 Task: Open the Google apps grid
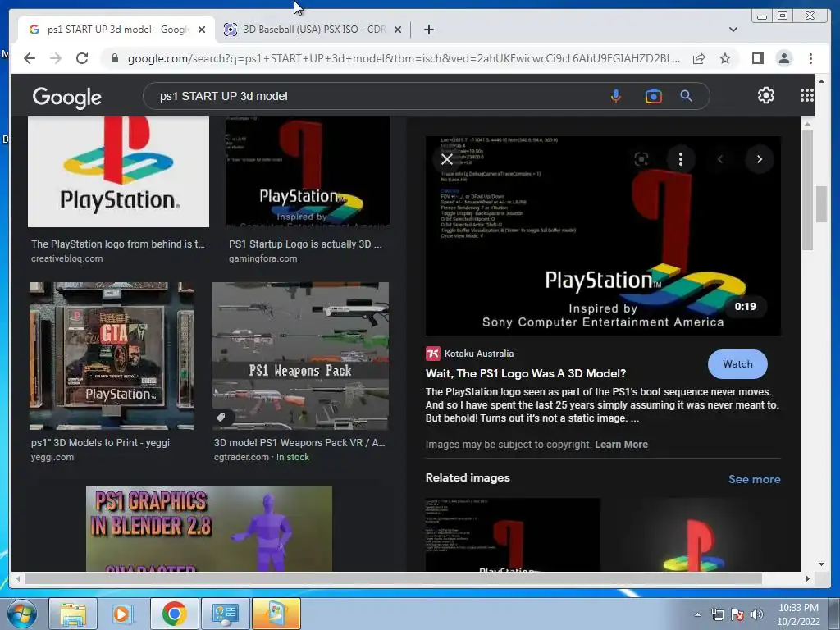tap(806, 95)
